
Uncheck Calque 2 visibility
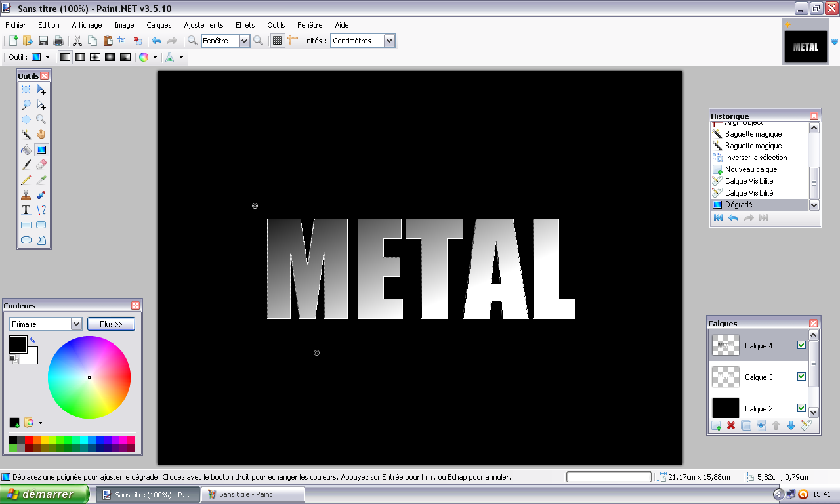click(801, 408)
